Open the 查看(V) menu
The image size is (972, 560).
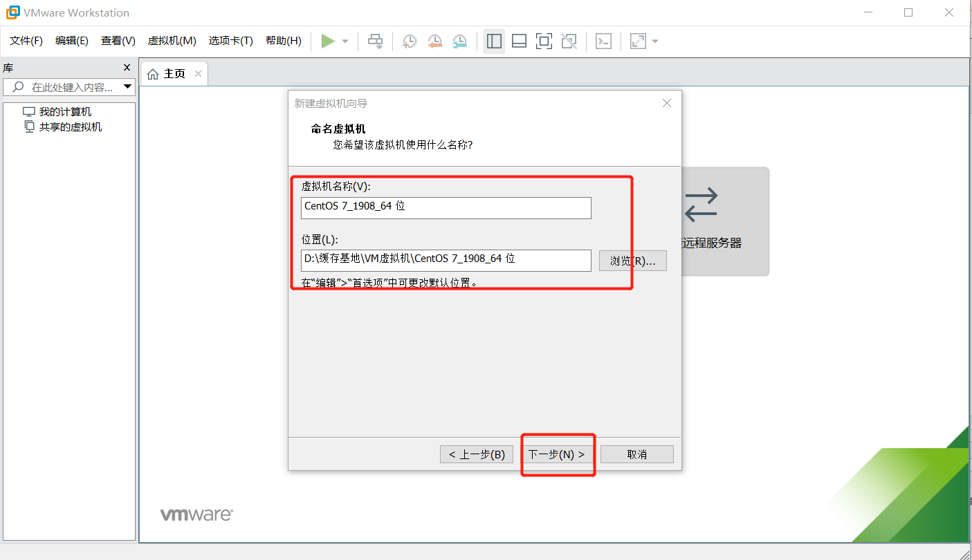click(x=118, y=41)
